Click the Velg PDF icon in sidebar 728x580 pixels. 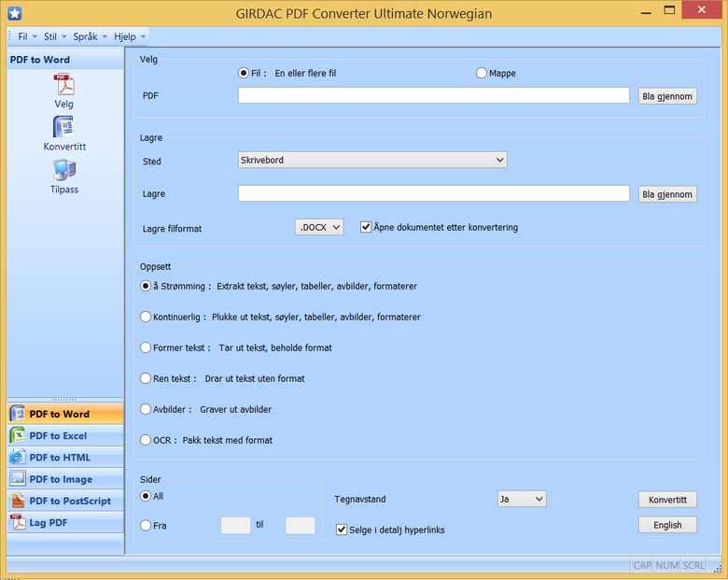[x=64, y=85]
